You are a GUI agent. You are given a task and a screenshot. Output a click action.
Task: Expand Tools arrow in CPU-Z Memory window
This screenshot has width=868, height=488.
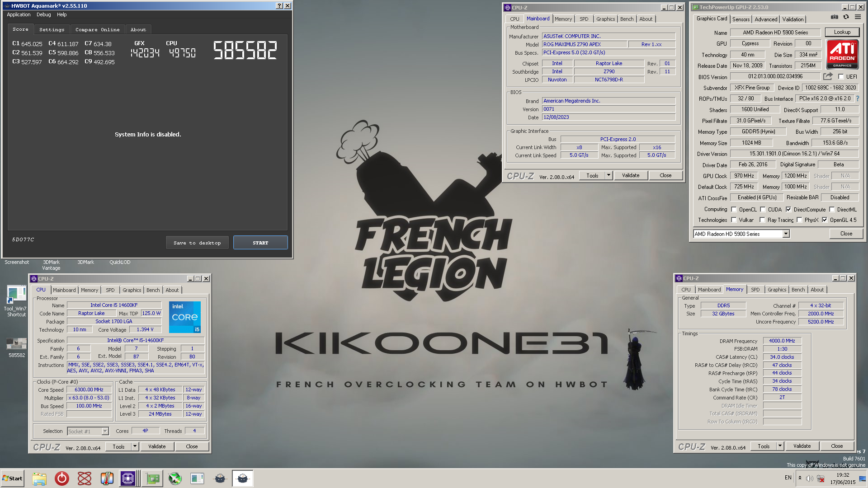click(780, 446)
